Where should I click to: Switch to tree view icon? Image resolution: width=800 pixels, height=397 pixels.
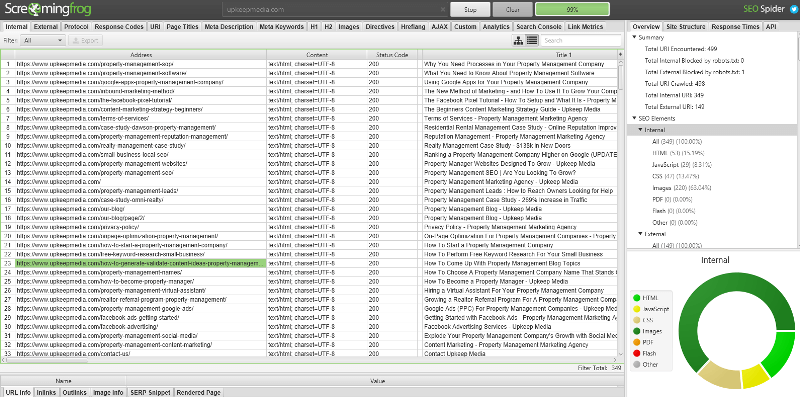[518, 40]
